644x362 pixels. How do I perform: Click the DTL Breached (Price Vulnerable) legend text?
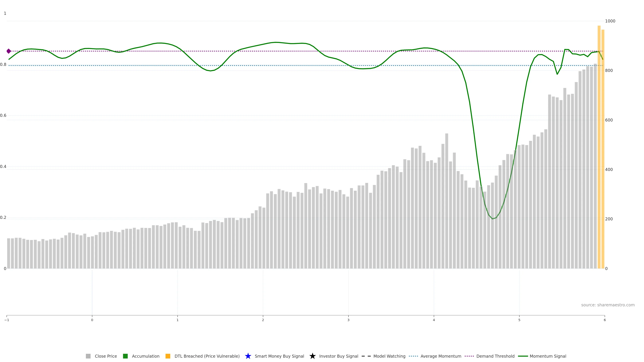(x=207, y=356)
